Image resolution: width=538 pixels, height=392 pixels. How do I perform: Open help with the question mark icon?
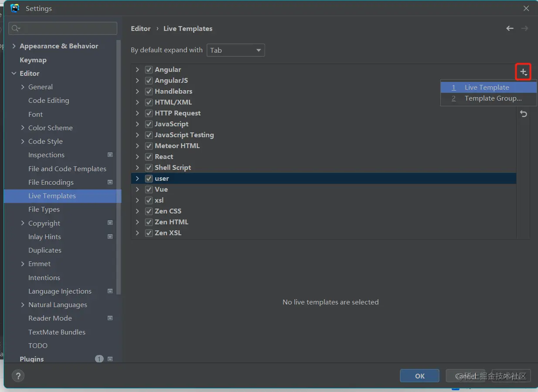pos(18,375)
